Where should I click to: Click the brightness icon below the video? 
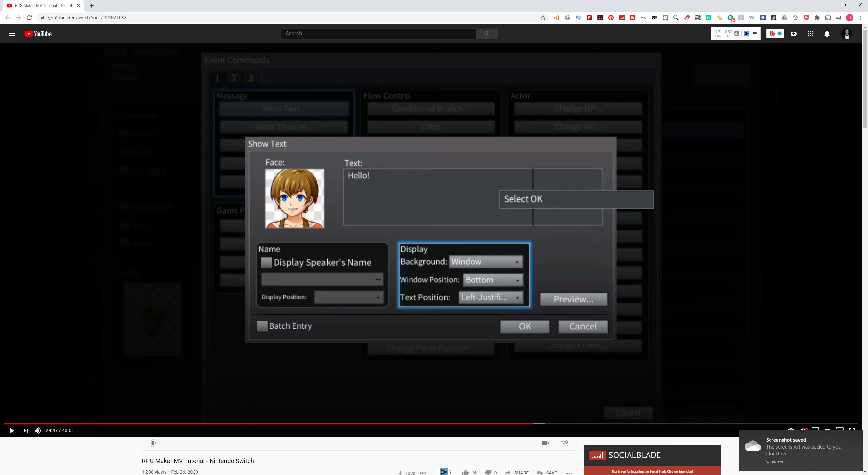154,443
